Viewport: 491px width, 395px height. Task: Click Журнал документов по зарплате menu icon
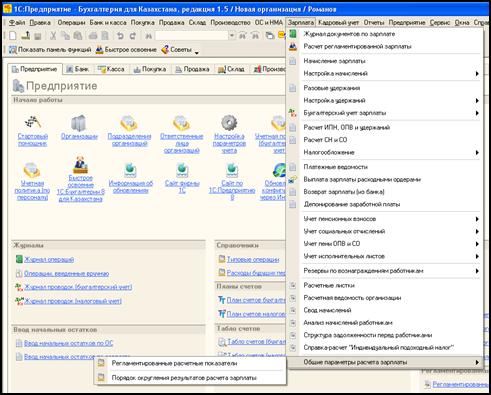tap(292, 34)
